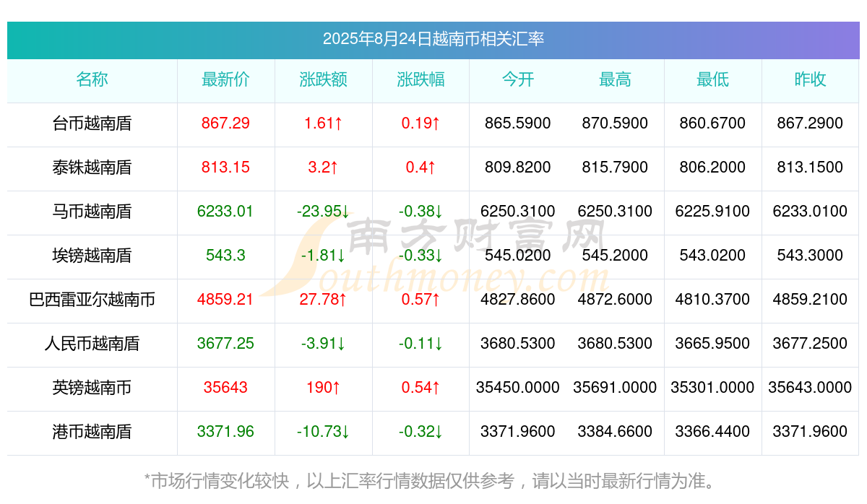Click the market disclaimer footnote text
The height and width of the screenshot is (504, 867).
(x=433, y=480)
